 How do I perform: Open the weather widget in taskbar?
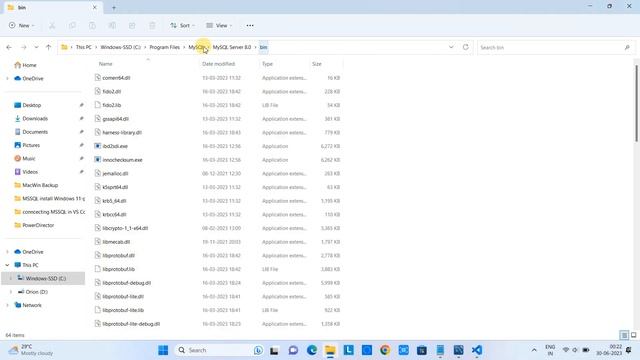31,350
